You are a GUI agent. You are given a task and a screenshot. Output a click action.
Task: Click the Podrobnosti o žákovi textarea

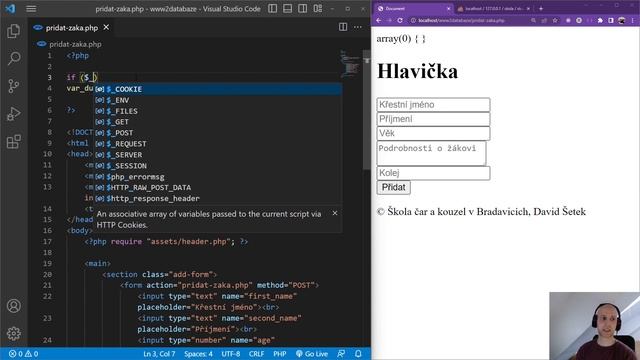click(431, 153)
